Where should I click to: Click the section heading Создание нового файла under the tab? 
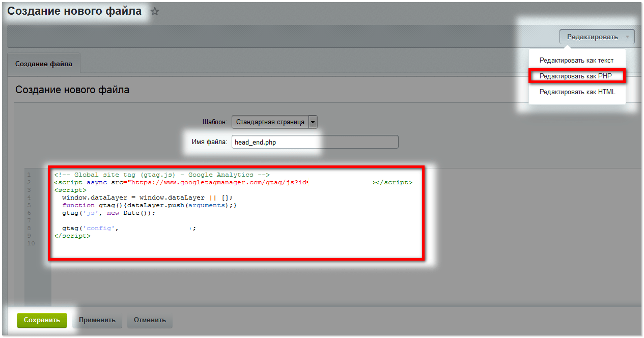[72, 90]
